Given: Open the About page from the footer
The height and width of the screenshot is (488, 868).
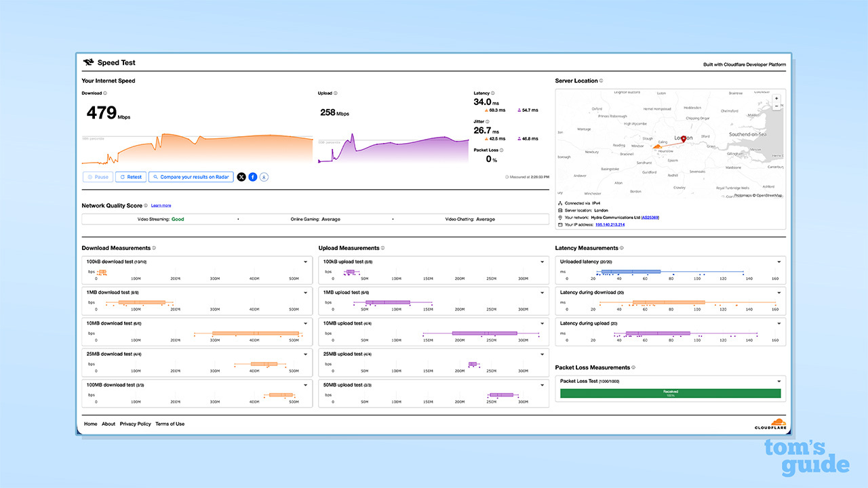Looking at the screenshot, I should pyautogui.click(x=108, y=424).
